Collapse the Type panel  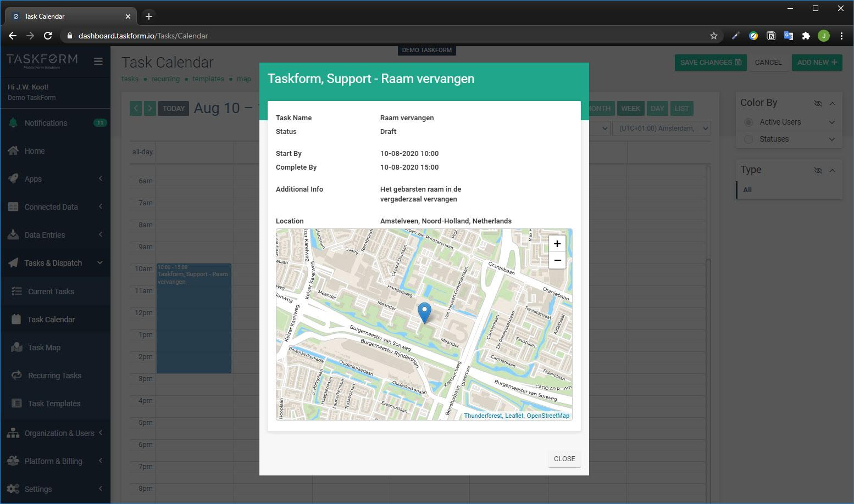click(832, 170)
